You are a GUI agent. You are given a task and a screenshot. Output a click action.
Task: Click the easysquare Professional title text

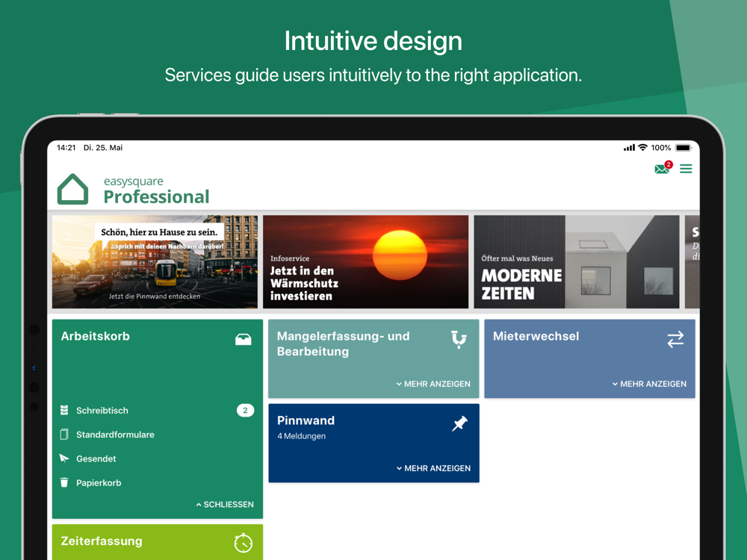coord(156,190)
